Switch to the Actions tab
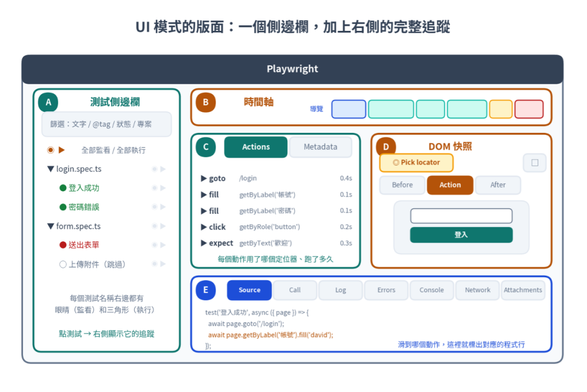Screen dimensions: 587x392 [x=256, y=147]
